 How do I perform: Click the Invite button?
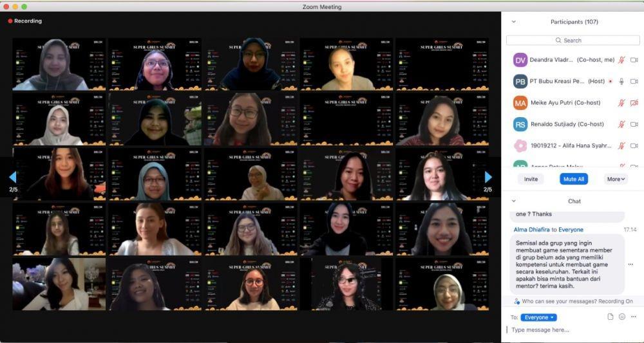[x=531, y=180]
